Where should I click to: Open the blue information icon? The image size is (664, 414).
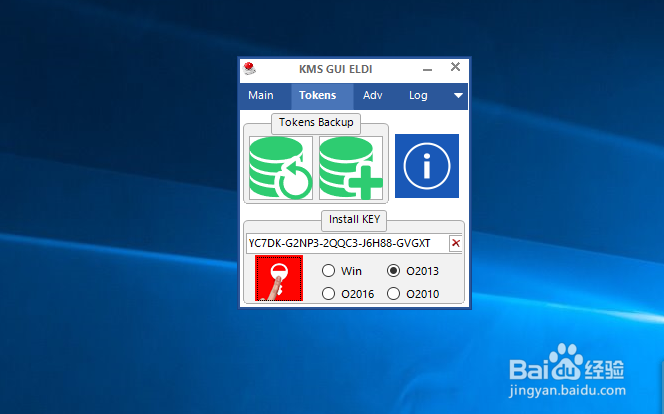tap(427, 166)
